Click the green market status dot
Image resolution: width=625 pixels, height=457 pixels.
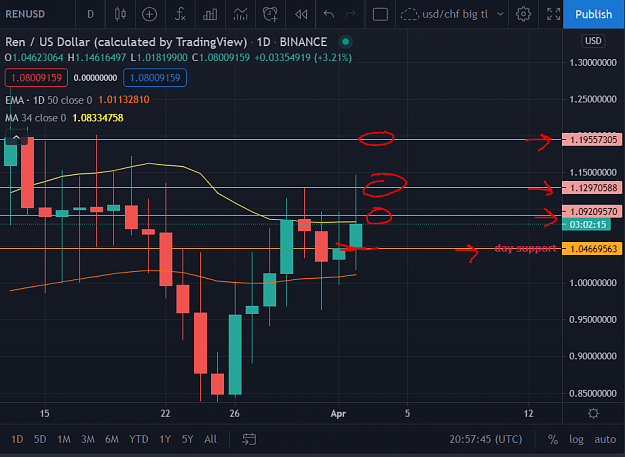click(346, 41)
